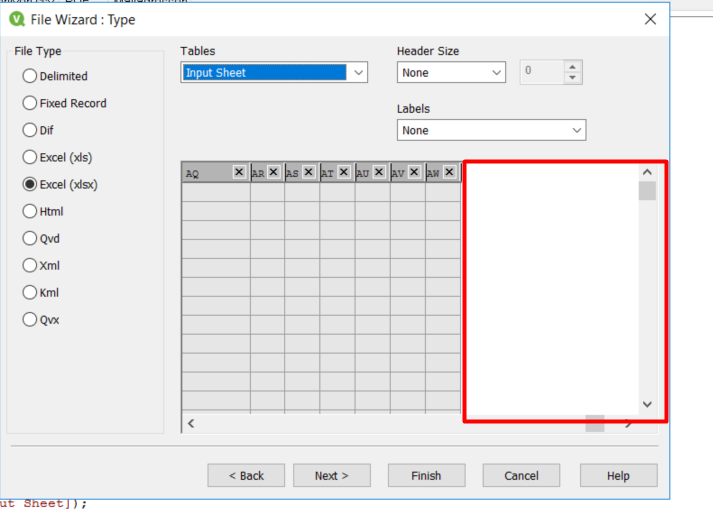
Task: Open the Labels dropdown
Action: tap(491, 130)
